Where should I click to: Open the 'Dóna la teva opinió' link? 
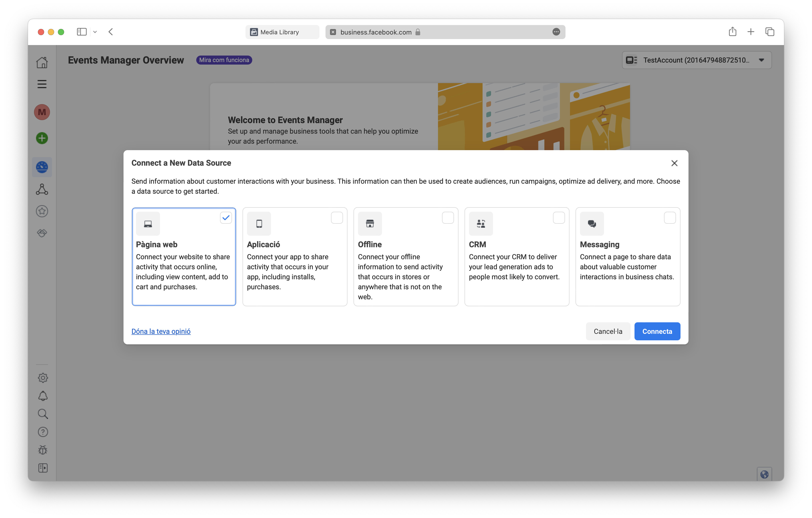pyautogui.click(x=161, y=331)
